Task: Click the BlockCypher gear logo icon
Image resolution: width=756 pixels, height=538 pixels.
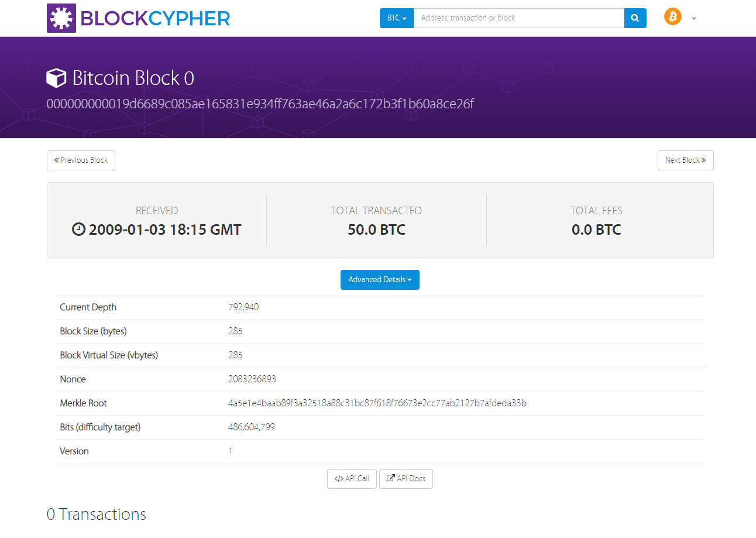Action: click(61, 18)
